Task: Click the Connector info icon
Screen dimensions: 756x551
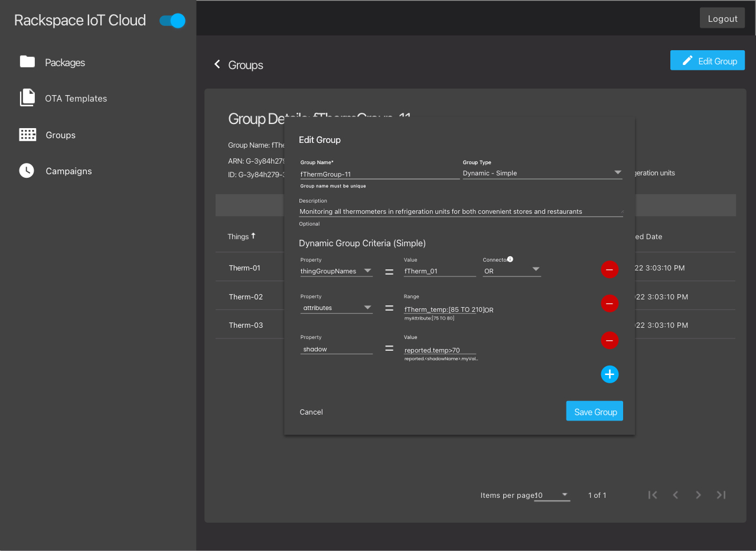Action: 510,259
